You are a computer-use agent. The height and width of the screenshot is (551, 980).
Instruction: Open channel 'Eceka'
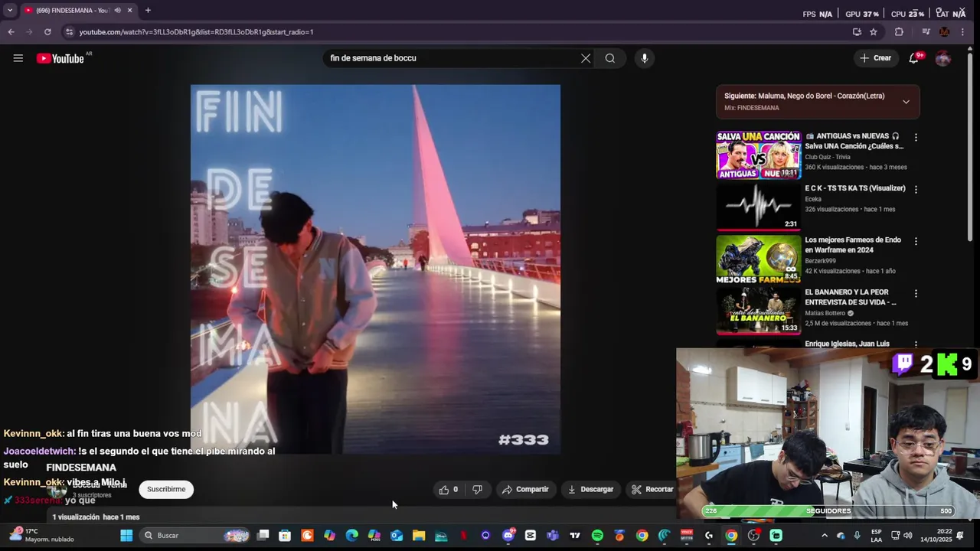pos(813,199)
